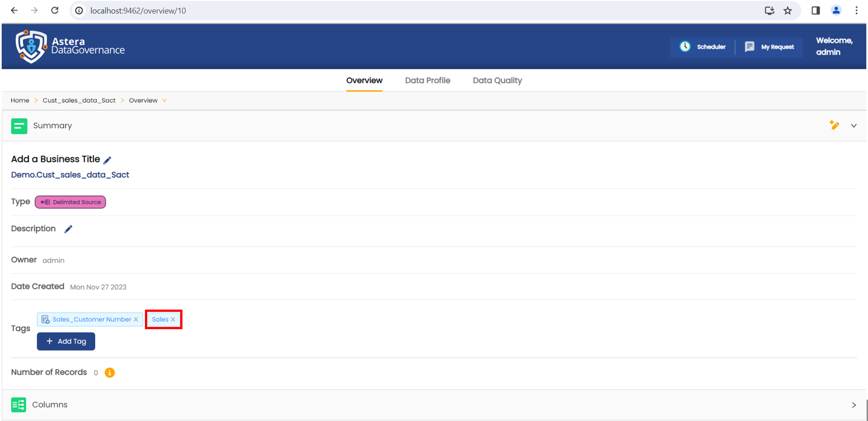Open the Chrome profile avatar

tap(836, 10)
